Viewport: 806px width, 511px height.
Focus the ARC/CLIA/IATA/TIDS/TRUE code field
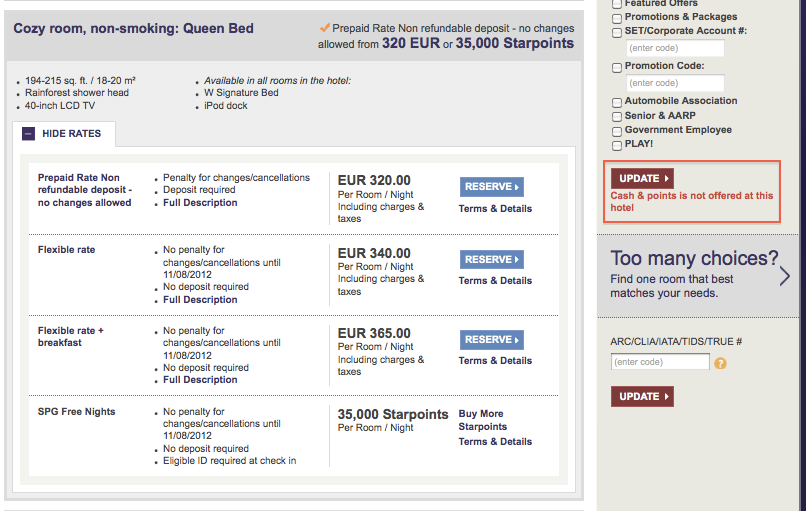click(659, 362)
